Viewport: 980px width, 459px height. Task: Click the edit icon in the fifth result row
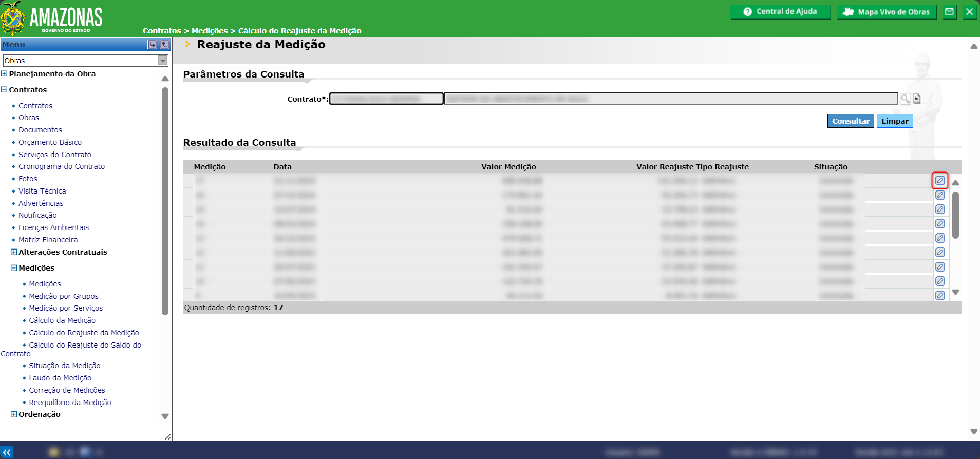pyautogui.click(x=940, y=238)
